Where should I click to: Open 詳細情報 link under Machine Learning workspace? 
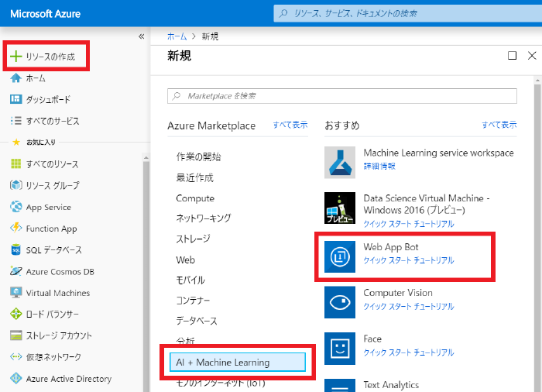(379, 166)
